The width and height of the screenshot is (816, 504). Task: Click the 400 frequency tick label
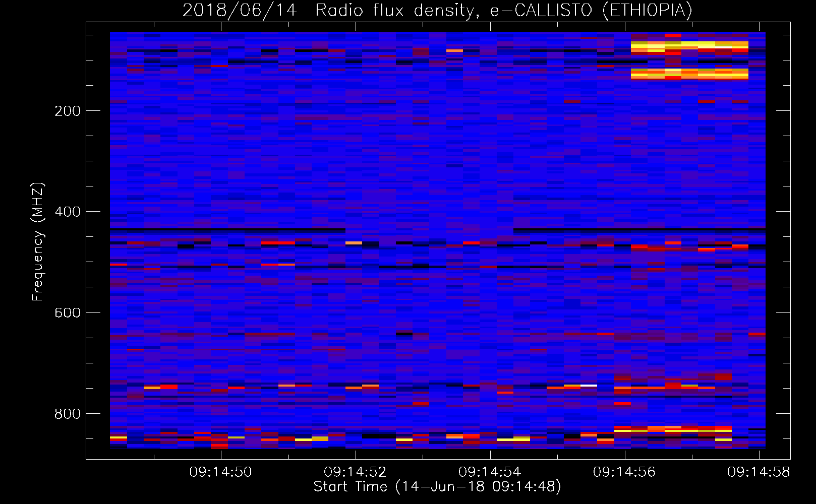click(68, 212)
